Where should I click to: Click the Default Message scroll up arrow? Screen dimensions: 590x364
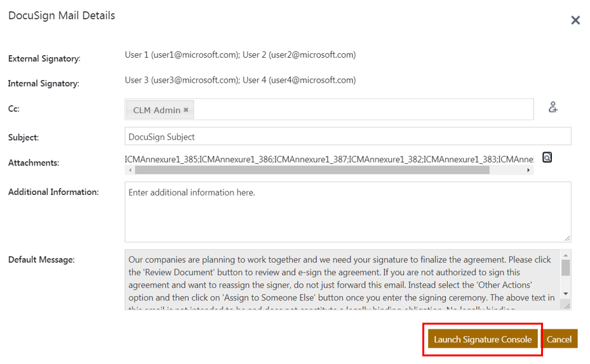click(x=566, y=255)
